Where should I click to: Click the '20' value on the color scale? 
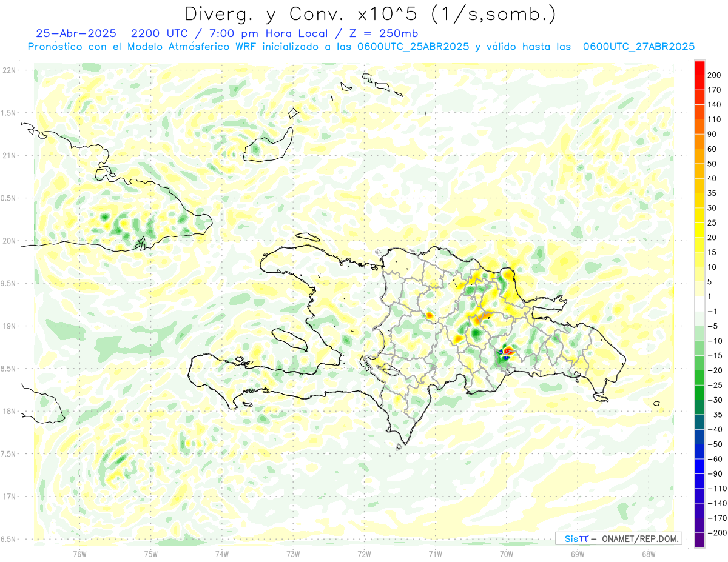tap(712, 238)
